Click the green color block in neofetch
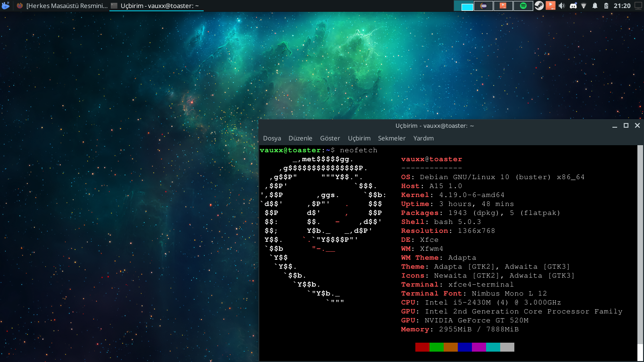The height and width of the screenshot is (362, 644). tap(437, 347)
